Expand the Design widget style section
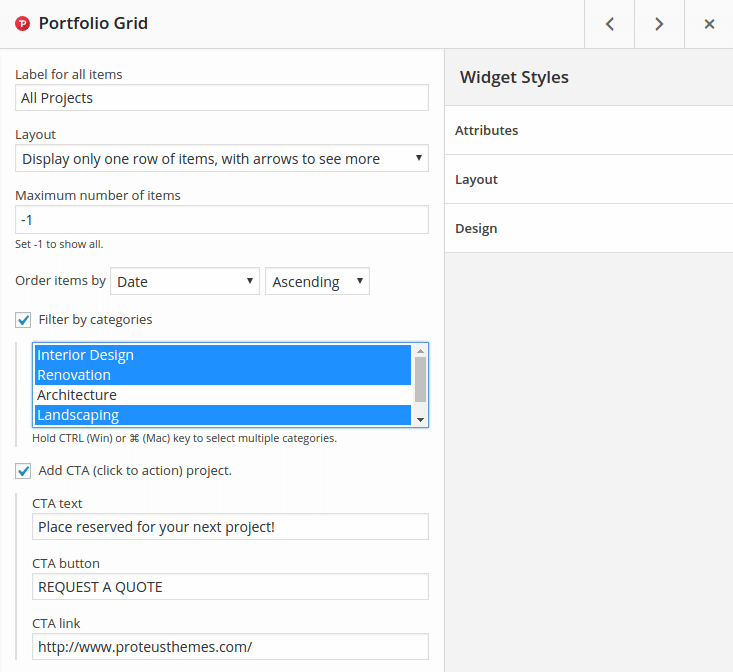Screen dimensions: 733x672 pos(588,229)
